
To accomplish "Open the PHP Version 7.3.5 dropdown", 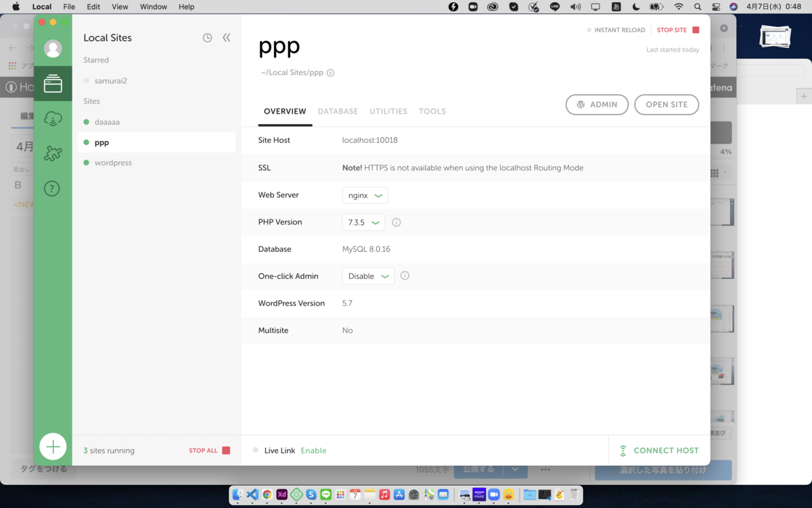I will coord(363,222).
